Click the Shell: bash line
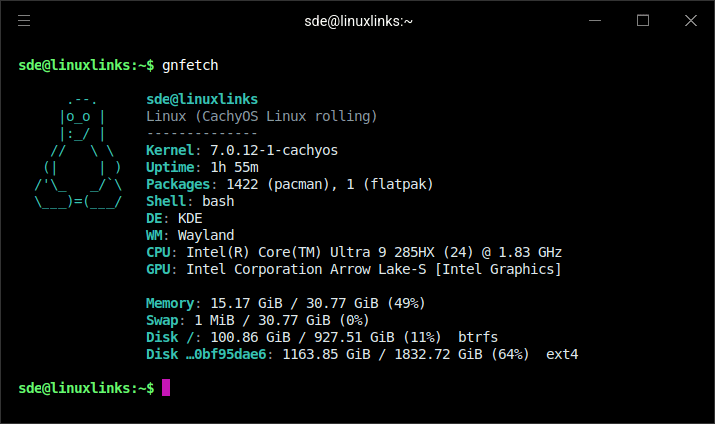715x424 pixels. (190, 201)
